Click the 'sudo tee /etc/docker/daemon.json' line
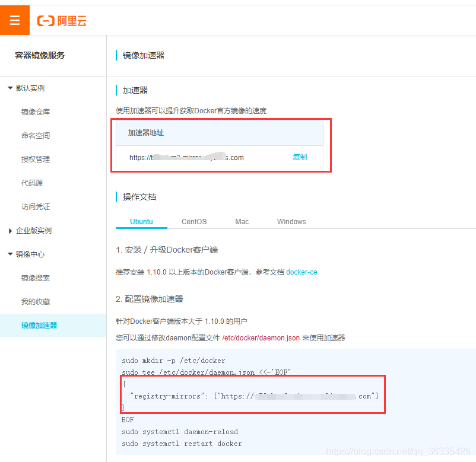 (x=206, y=372)
